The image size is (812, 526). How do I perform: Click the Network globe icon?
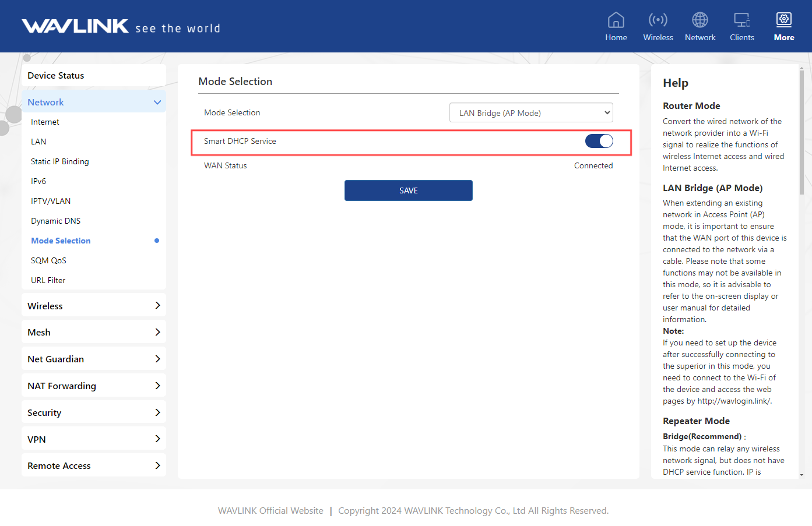click(699, 20)
